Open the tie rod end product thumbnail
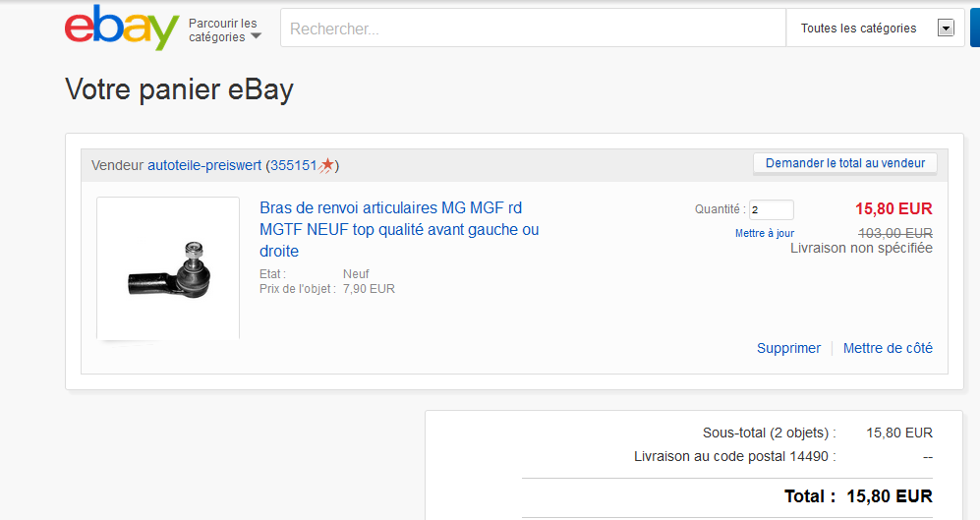 tap(168, 268)
